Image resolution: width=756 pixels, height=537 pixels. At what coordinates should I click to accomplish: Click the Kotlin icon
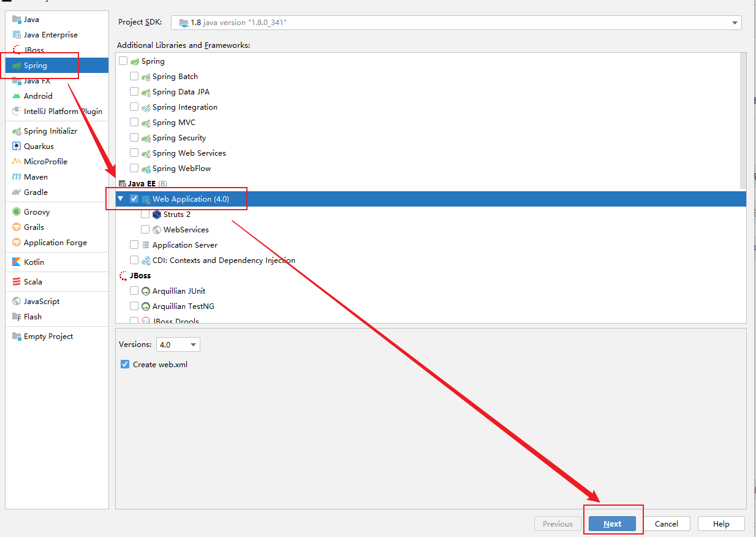pyautogui.click(x=17, y=262)
